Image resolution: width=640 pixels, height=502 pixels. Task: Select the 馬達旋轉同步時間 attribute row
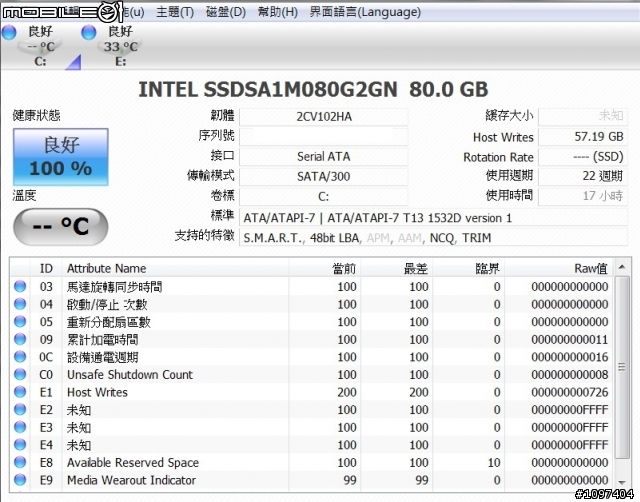coord(311,287)
